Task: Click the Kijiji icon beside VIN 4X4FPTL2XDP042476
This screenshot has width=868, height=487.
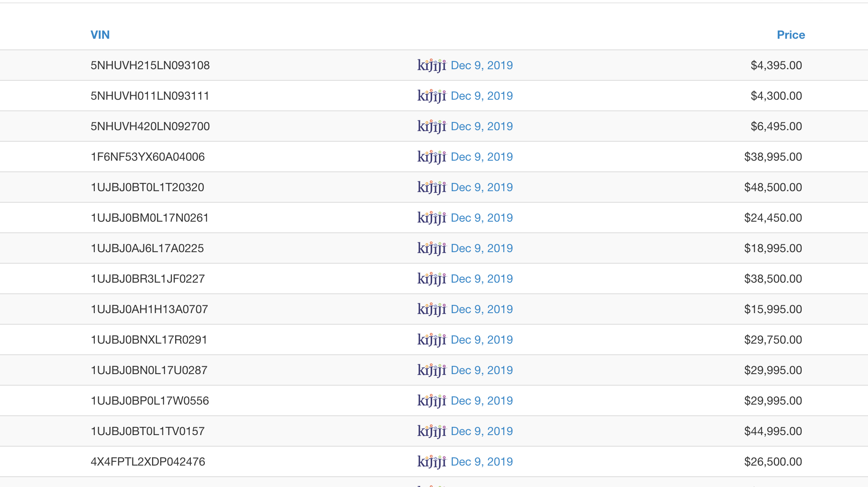Action: 431,461
